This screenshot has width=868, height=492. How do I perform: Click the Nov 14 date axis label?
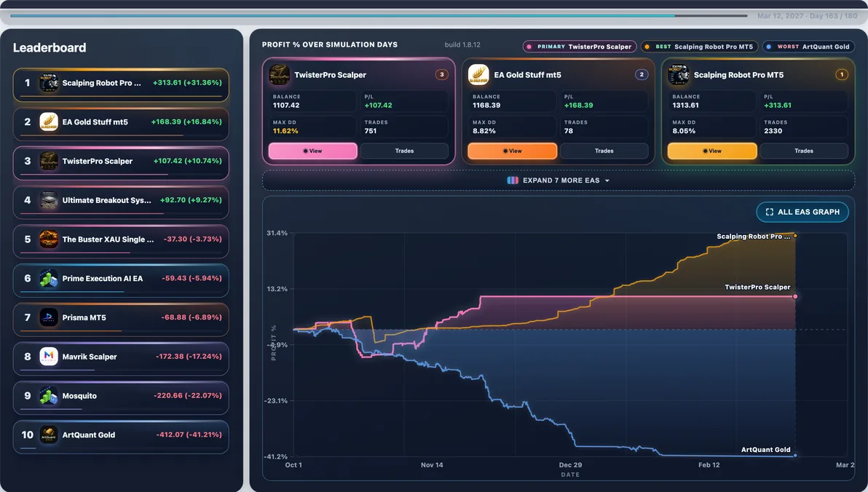432,465
